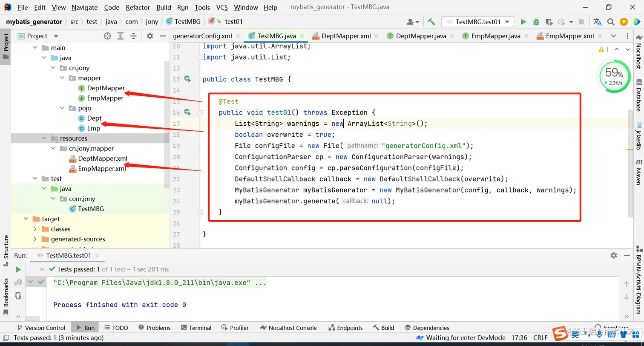
Task: Open the Version Control tool window
Action: tap(40, 328)
